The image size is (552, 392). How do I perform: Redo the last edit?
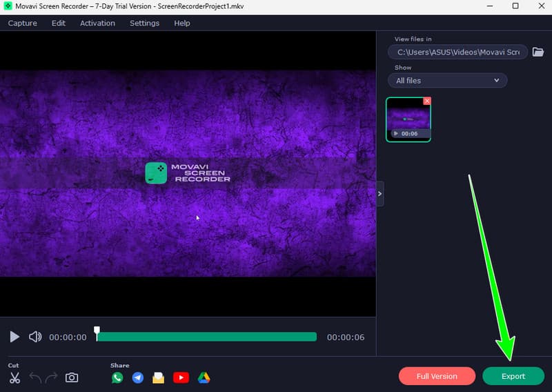pyautogui.click(x=51, y=378)
